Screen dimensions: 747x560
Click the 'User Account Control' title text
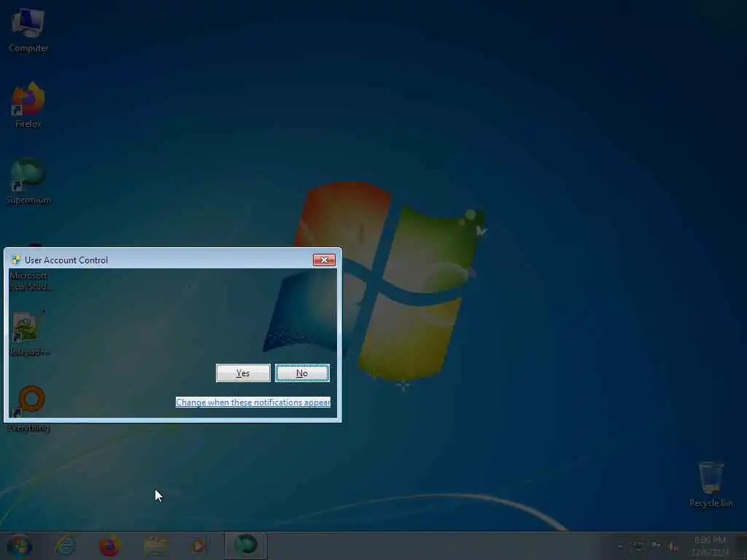click(x=66, y=260)
